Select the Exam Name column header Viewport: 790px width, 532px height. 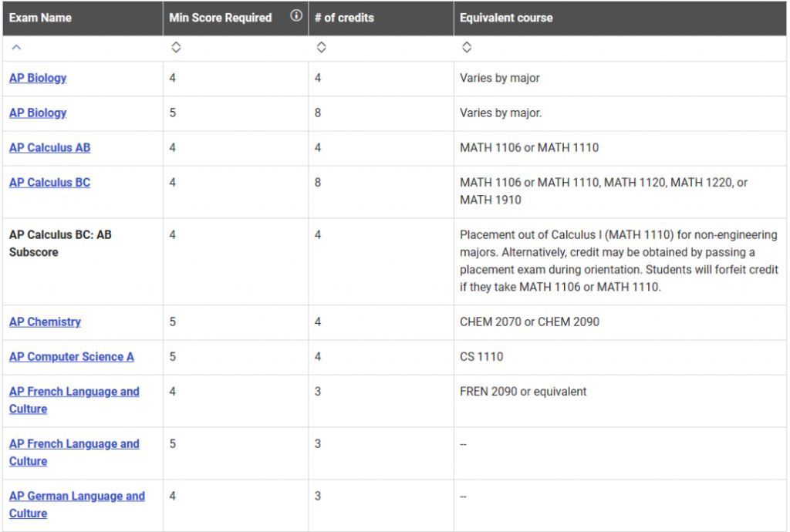click(x=40, y=18)
